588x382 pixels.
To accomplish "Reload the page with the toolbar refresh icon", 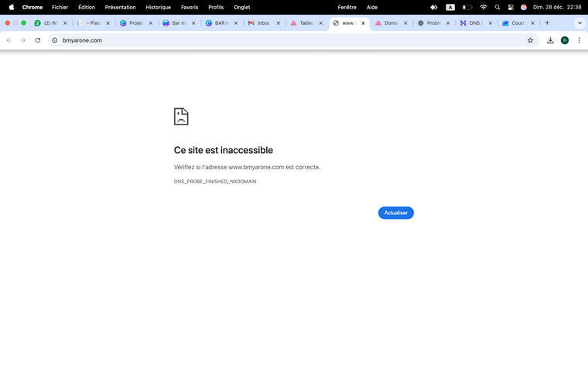I will click(37, 40).
